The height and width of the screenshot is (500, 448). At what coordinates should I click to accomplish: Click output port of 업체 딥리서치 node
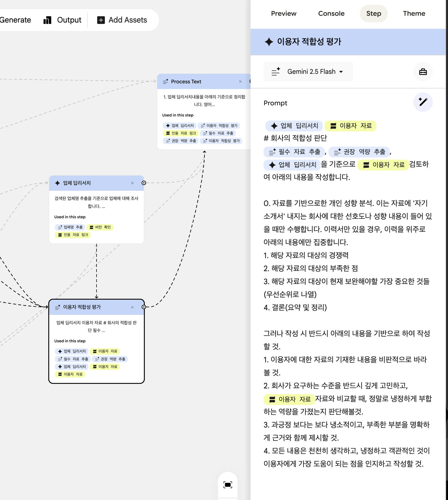tap(144, 183)
